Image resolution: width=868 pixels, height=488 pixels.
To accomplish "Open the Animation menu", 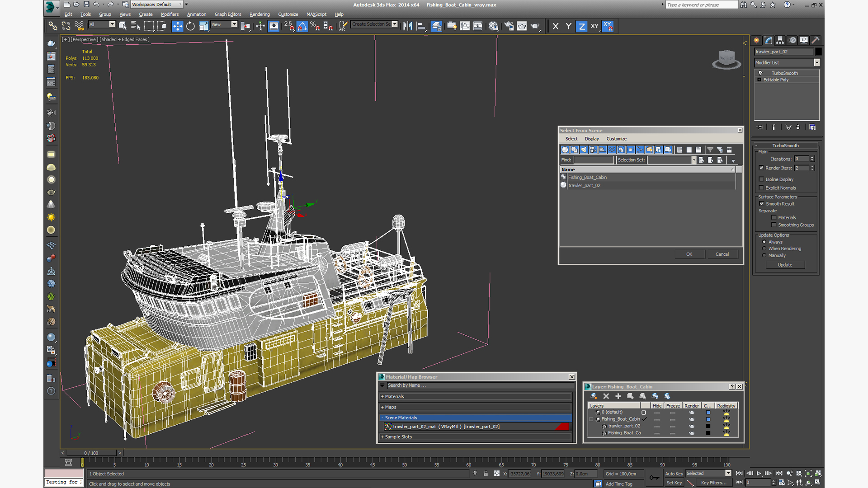I will (x=196, y=14).
